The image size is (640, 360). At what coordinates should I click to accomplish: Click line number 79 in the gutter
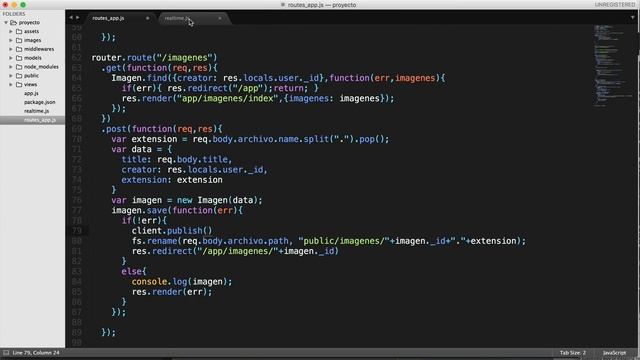(x=77, y=231)
